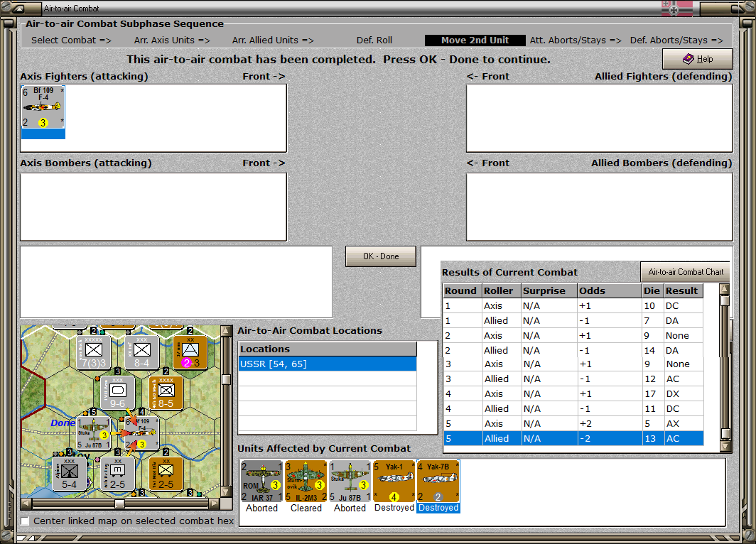The image size is (756, 544).
Task: Click the map's vertical scrollbar thumb
Action: click(x=226, y=380)
